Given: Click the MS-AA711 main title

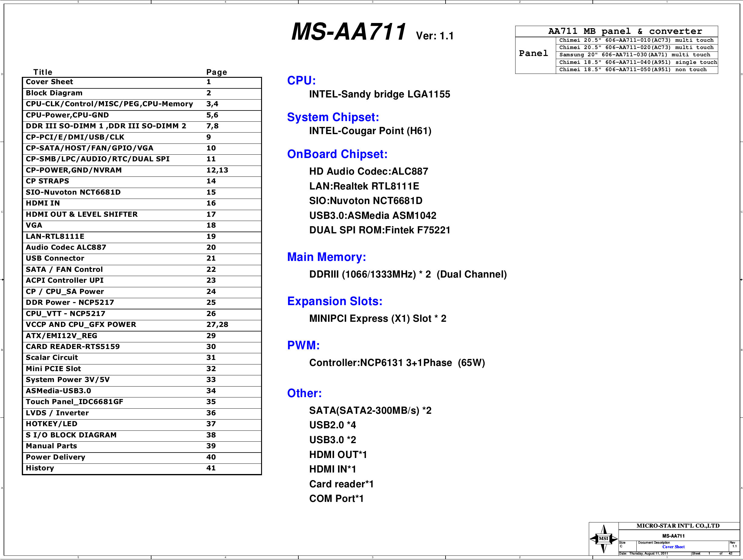Looking at the screenshot, I should point(349,32).
